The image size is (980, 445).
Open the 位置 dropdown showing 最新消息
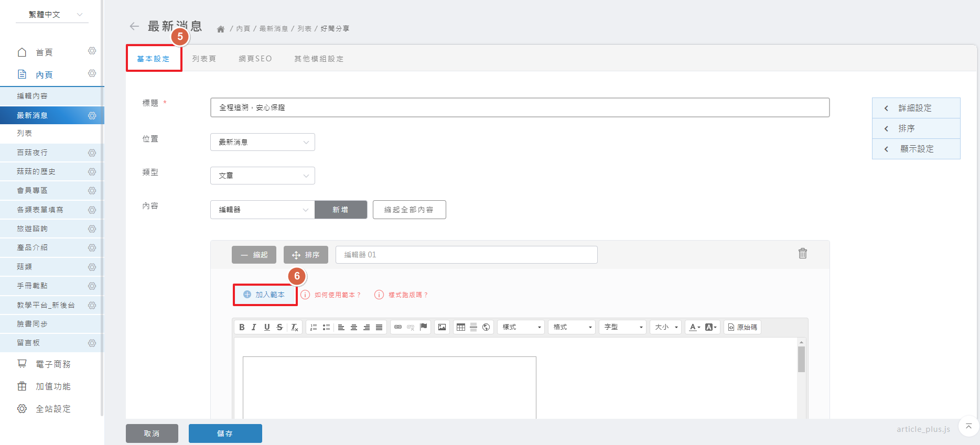coord(262,142)
